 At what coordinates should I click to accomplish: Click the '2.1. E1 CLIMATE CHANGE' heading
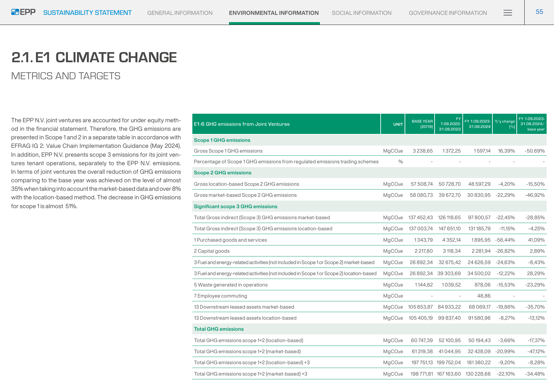(94, 57)
